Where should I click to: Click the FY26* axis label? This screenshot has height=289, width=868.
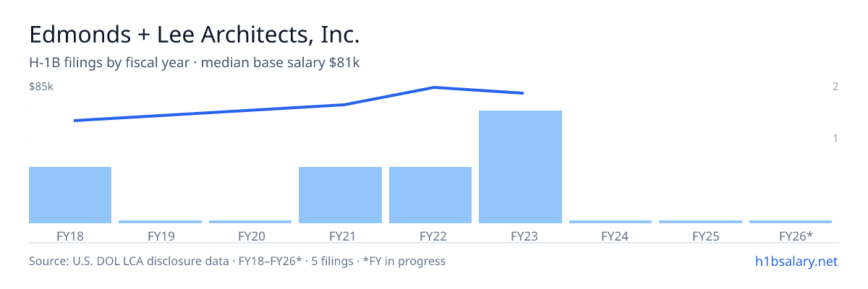(x=796, y=236)
